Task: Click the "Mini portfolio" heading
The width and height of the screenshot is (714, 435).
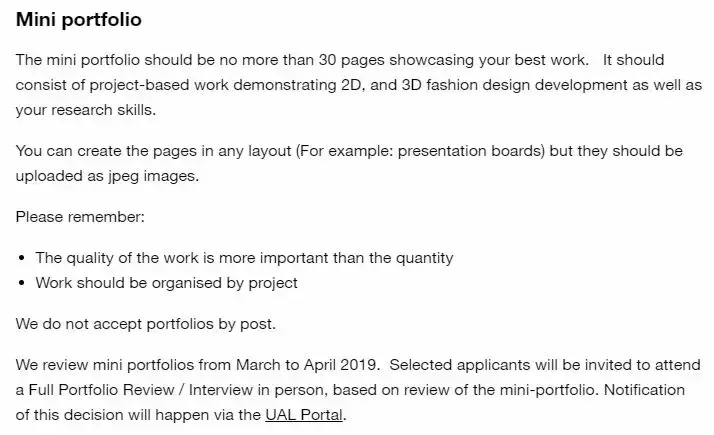Action: pyautogui.click(x=78, y=19)
